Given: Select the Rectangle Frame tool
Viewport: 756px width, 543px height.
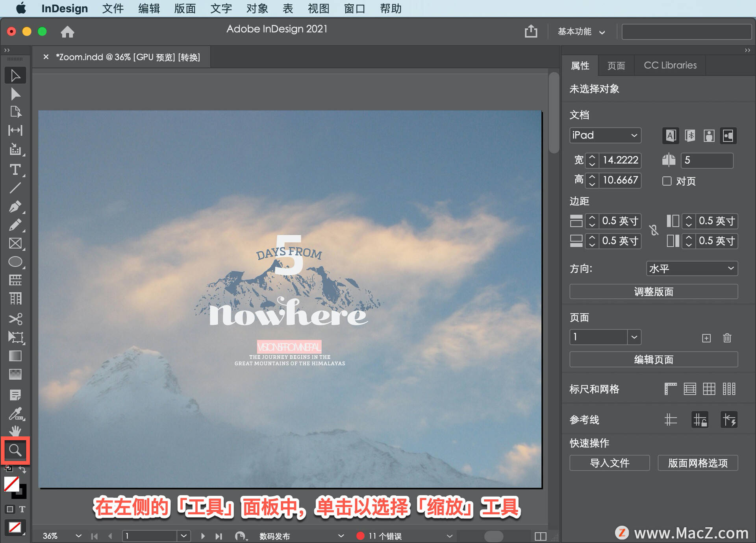Looking at the screenshot, I should click(x=15, y=243).
